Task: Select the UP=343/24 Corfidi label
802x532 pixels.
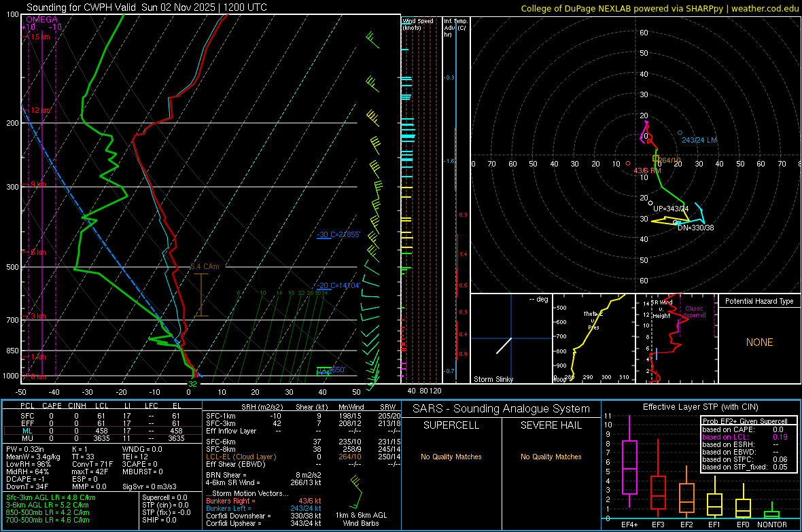Action: pos(671,209)
